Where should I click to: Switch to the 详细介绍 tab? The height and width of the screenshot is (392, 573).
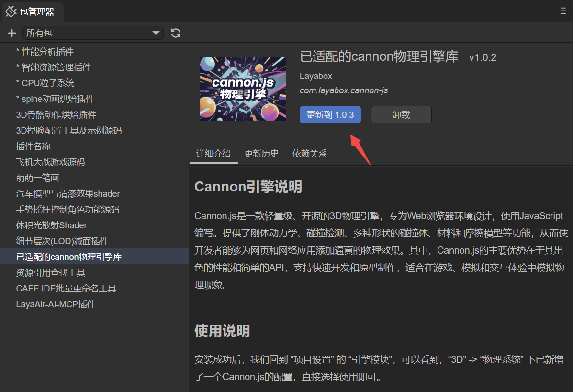213,154
